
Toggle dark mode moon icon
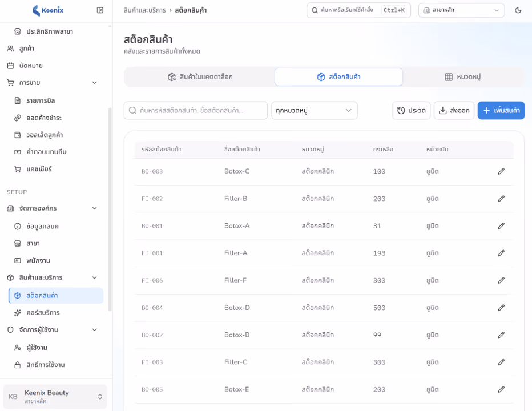click(x=518, y=10)
